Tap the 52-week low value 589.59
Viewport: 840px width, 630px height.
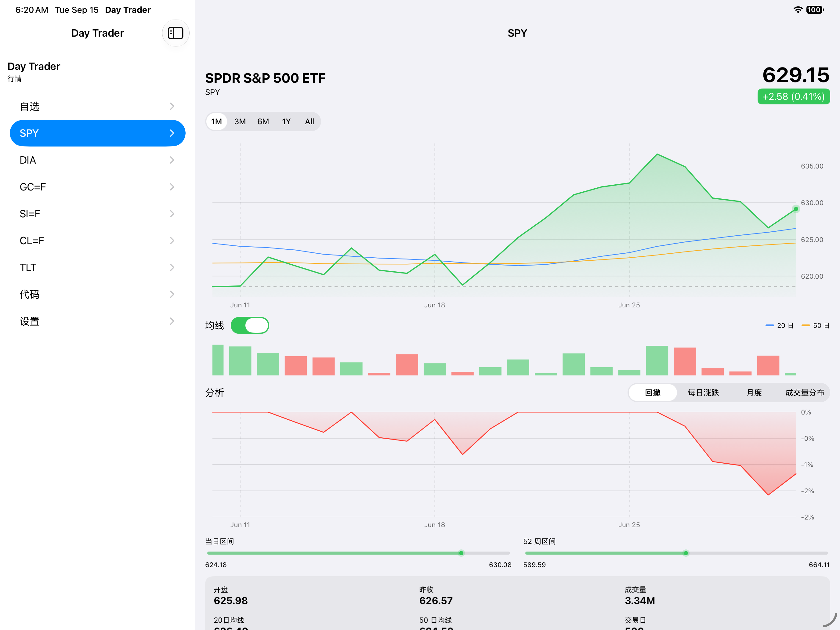[534, 565]
